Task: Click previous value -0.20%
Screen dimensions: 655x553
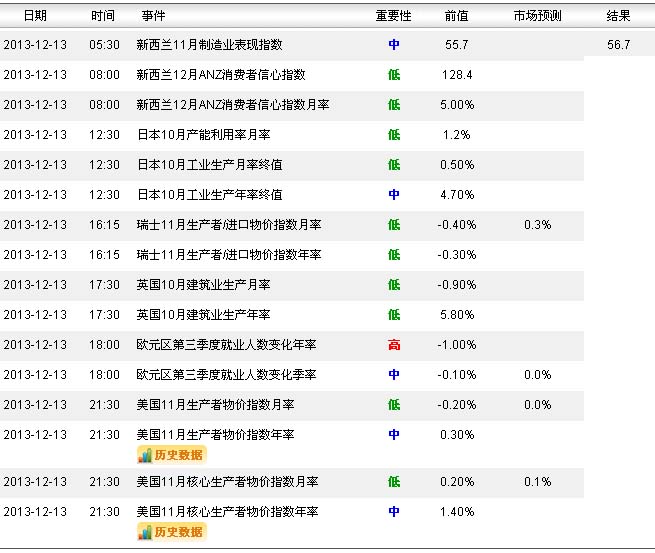Action: (457, 405)
